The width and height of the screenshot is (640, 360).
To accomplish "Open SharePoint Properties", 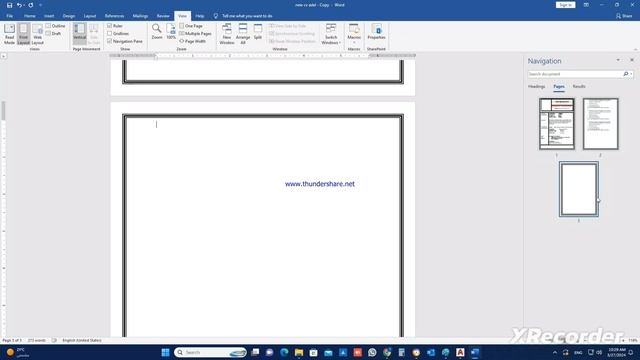I will point(376,32).
